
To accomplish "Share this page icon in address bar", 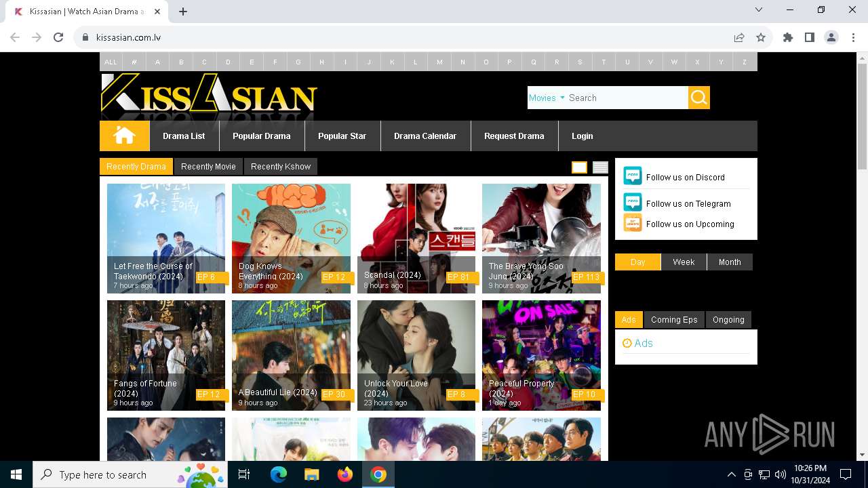I will point(739,37).
